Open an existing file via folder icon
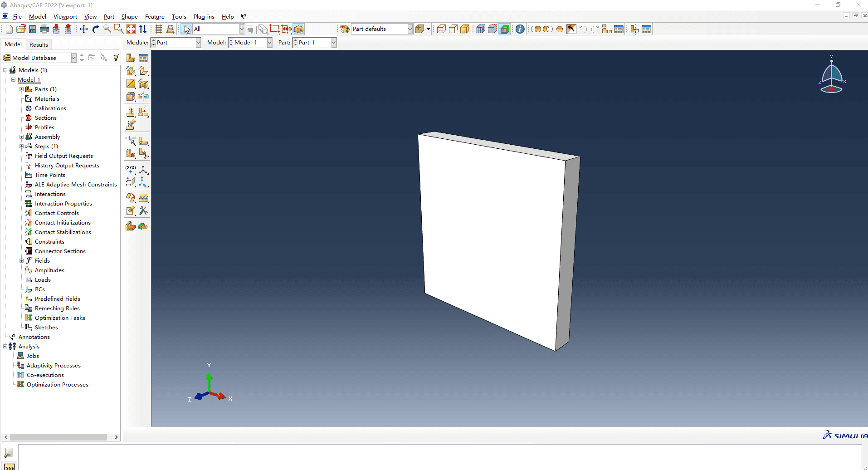The image size is (868, 470). (x=21, y=29)
